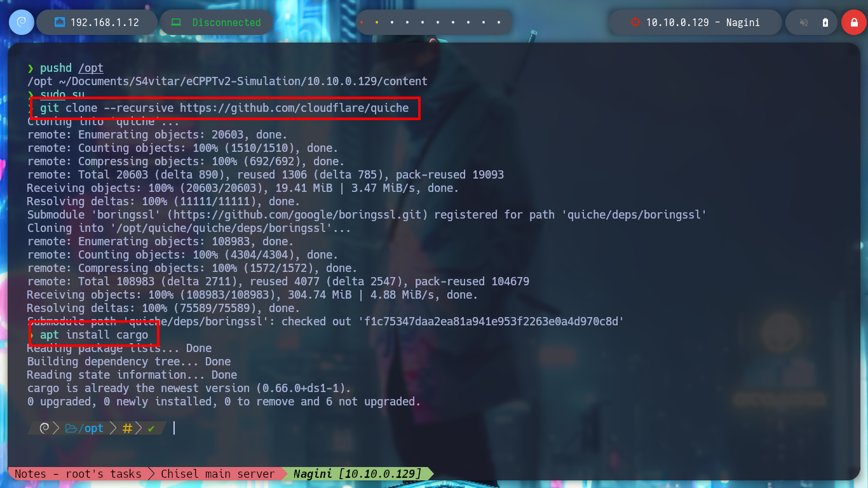Click the 10.10.0.129 - Nagini target label
Image resolution: width=868 pixels, height=488 pixels.
[x=703, y=22]
